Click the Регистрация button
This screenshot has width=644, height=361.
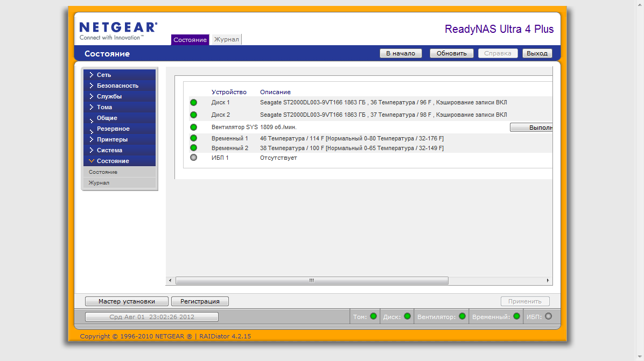point(200,301)
